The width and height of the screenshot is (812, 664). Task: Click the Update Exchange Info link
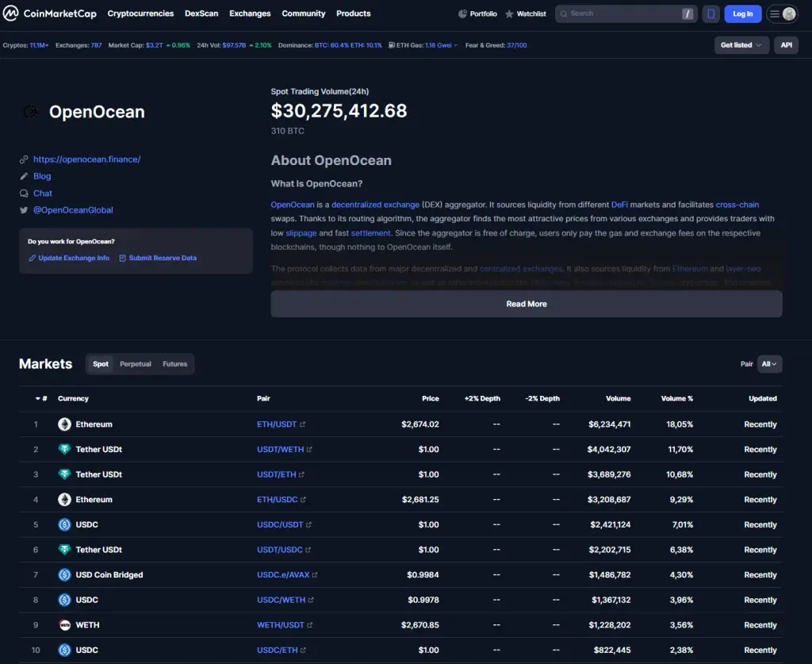coord(74,258)
